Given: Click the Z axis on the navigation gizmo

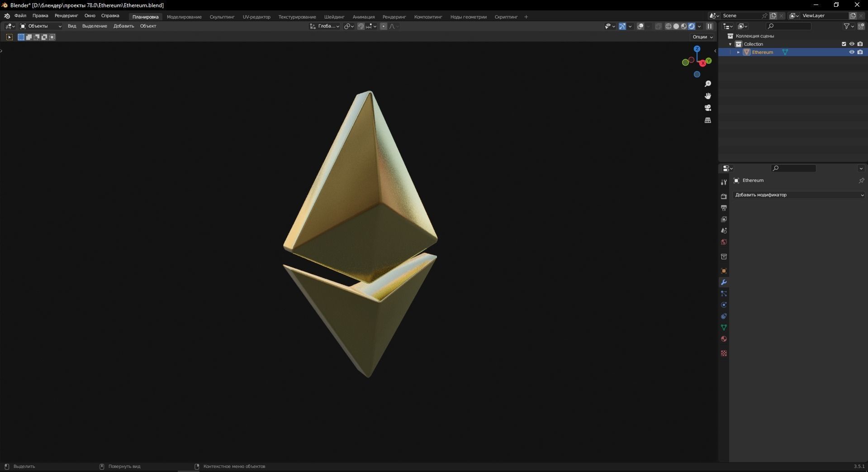Looking at the screenshot, I should coord(697,48).
